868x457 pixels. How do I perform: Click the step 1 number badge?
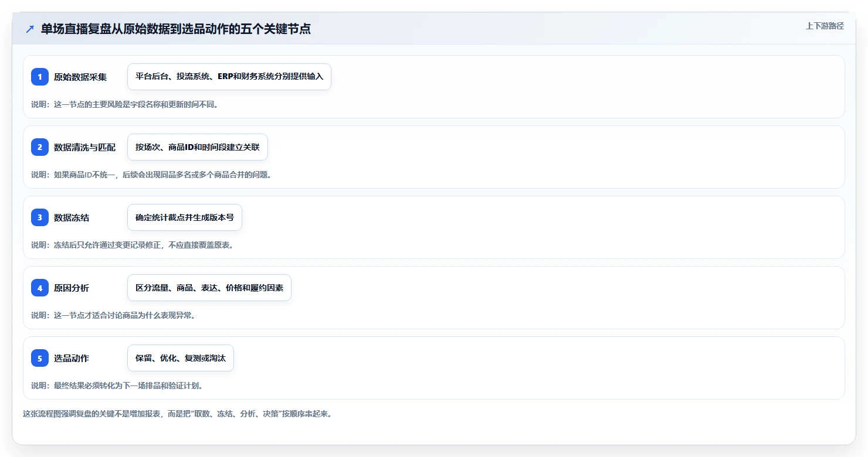pos(40,77)
